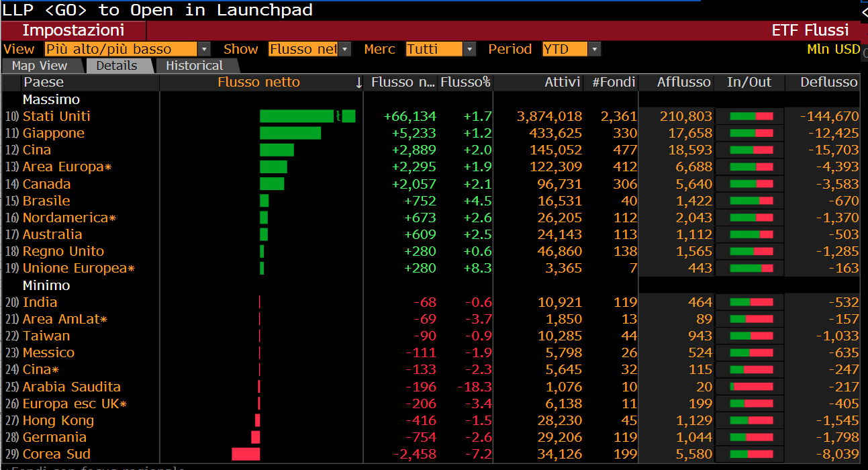Click the 2,361 funds count
The image size is (868, 470).
619,116
